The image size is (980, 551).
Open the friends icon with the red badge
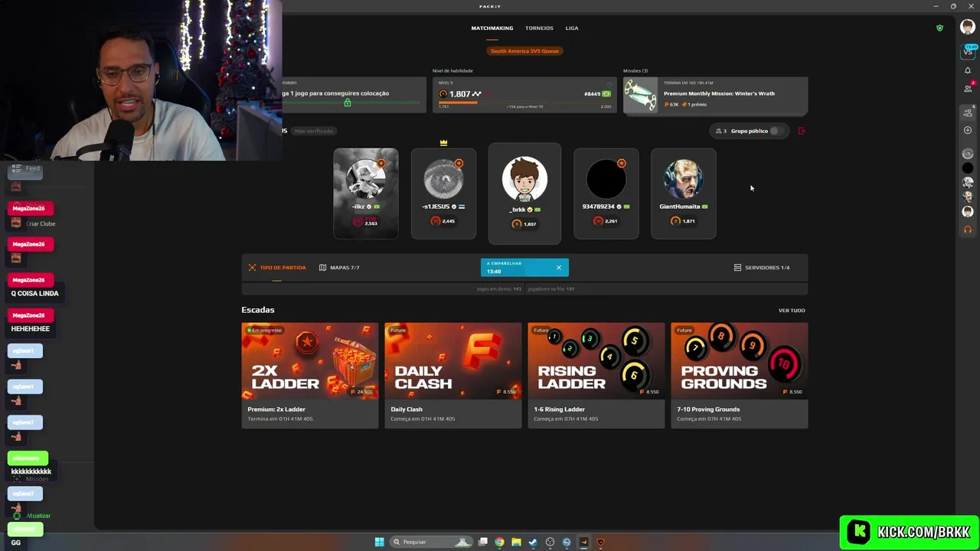[x=968, y=87]
